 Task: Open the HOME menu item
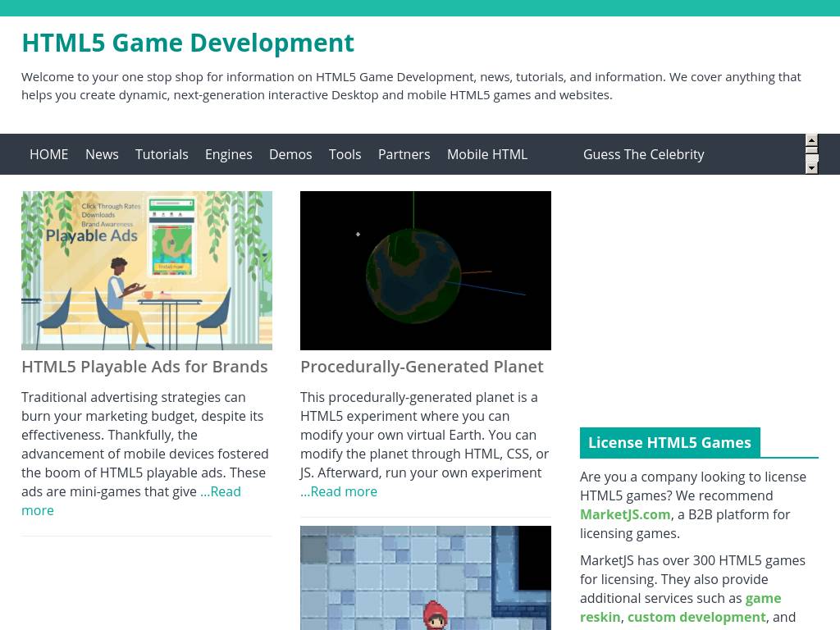point(49,154)
